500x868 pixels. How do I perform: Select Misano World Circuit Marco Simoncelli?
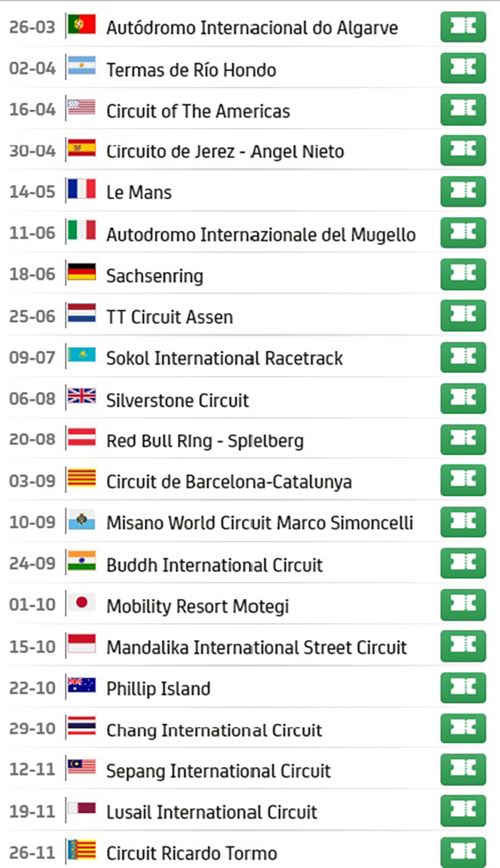pyautogui.click(x=260, y=523)
